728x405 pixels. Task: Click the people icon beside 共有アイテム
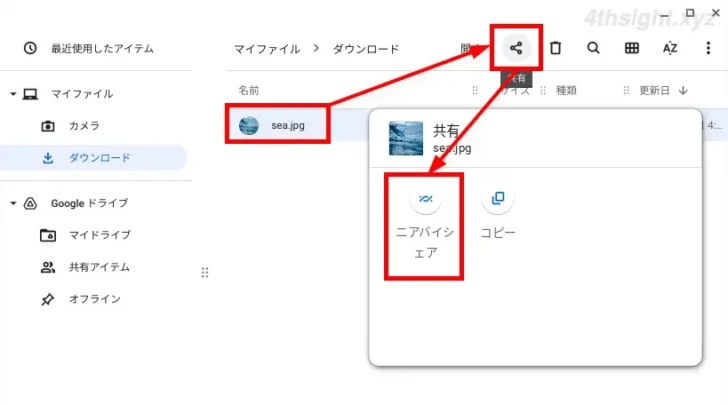point(48,267)
